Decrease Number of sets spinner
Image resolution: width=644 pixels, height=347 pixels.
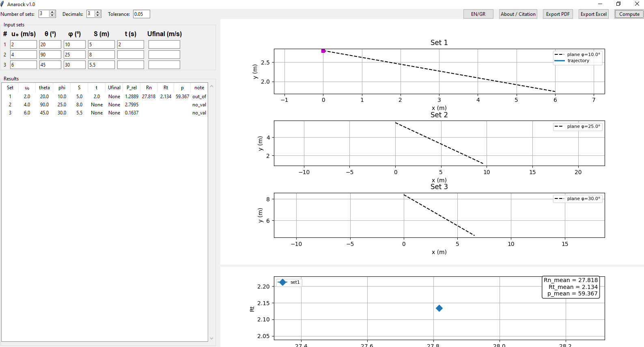[x=52, y=15]
